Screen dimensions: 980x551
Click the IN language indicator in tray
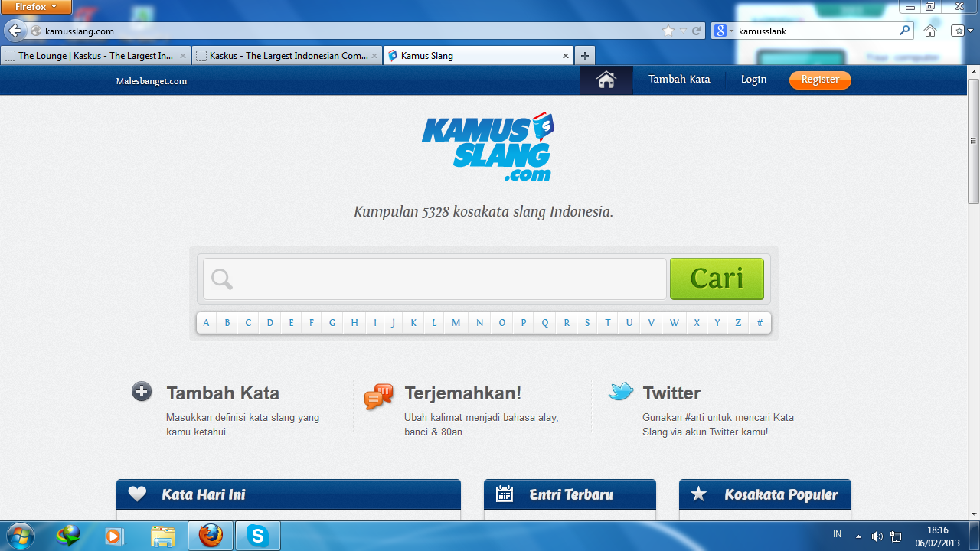click(x=837, y=534)
